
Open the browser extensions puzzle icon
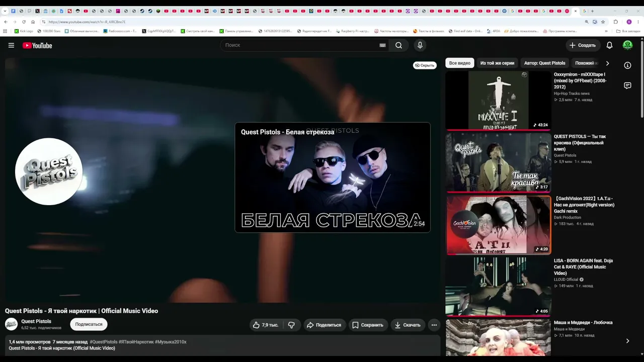616,22
